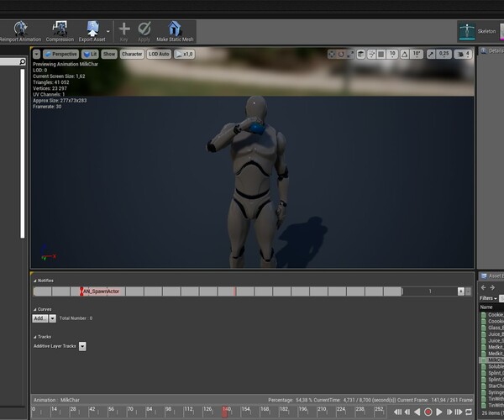Image resolution: width=504 pixels, height=420 pixels.
Task: Click Make Static Mesh icon
Action: pos(175,30)
